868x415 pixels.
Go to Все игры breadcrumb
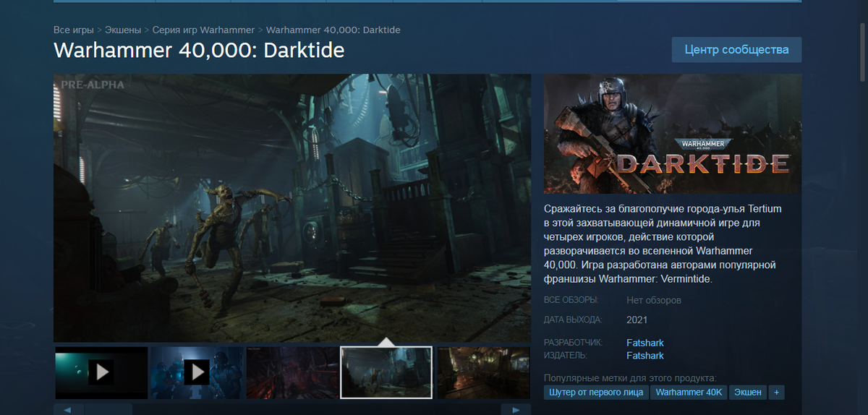pos(74,30)
